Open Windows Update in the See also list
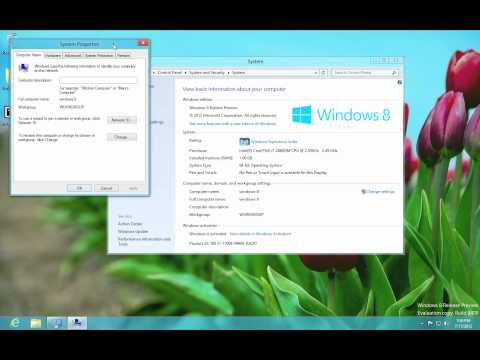This screenshot has height=360, width=480. (x=133, y=231)
